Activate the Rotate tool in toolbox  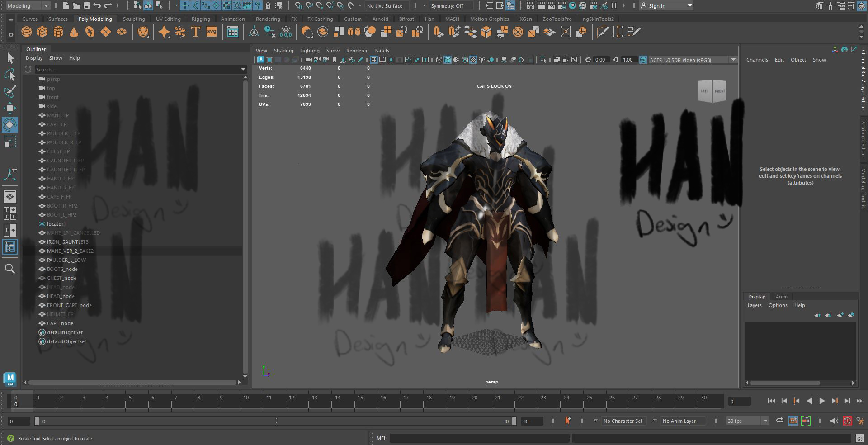(10, 124)
